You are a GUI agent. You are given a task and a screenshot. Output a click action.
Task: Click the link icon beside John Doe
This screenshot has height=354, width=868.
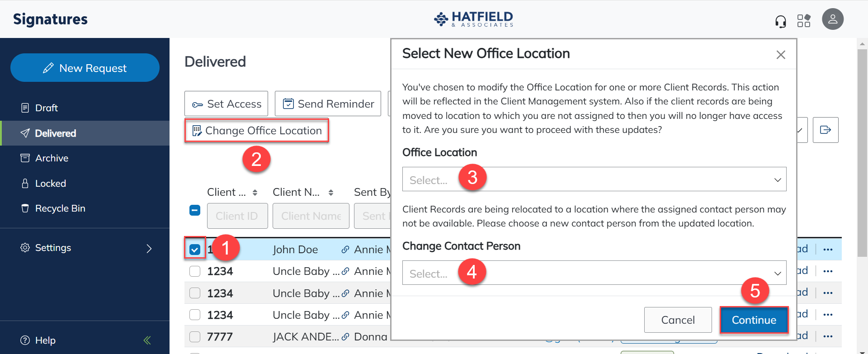345,250
